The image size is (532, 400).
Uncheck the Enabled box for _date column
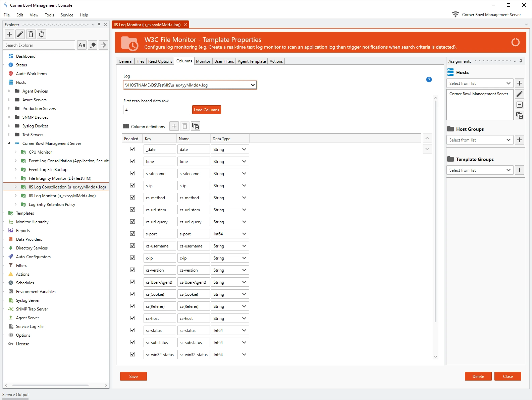coord(132,149)
